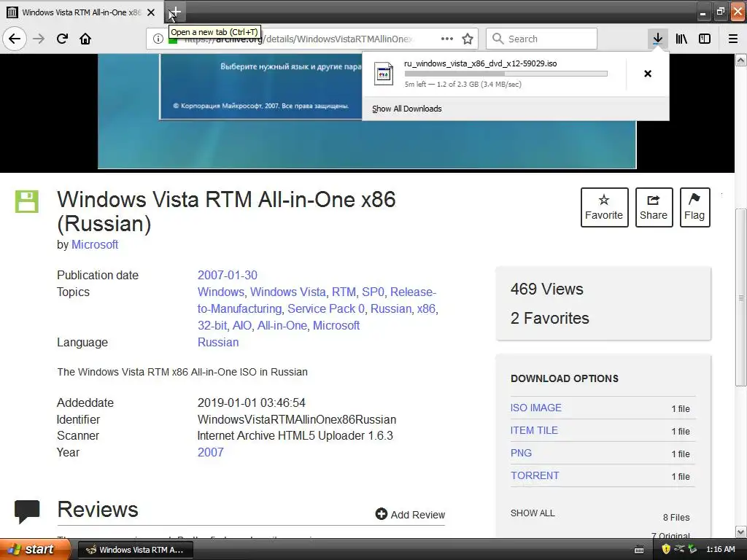Click the Search input box

(541, 39)
